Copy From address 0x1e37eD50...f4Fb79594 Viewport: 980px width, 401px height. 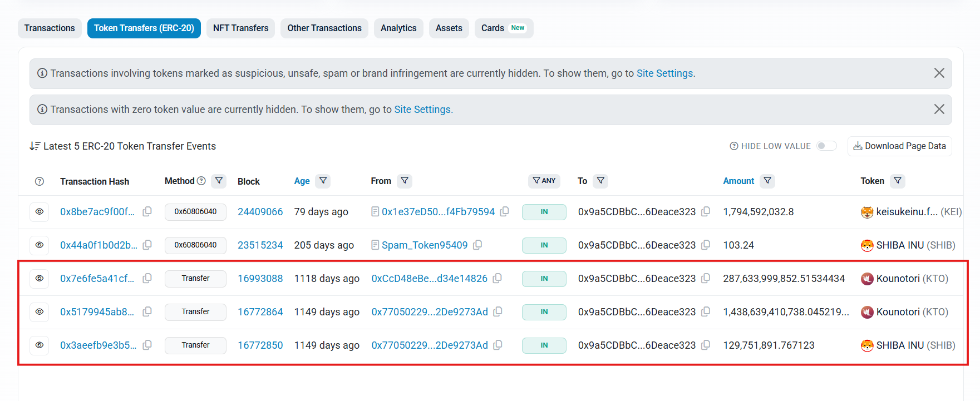pos(504,211)
